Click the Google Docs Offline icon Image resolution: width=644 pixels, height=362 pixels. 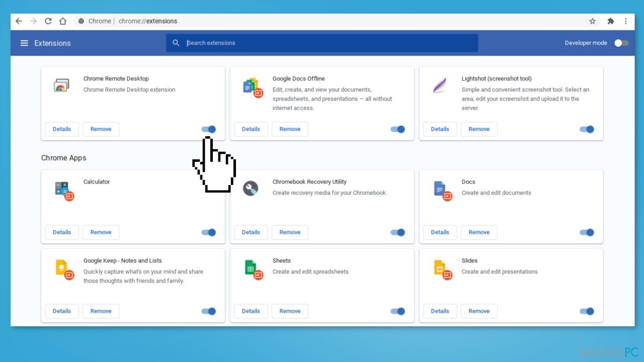[253, 87]
